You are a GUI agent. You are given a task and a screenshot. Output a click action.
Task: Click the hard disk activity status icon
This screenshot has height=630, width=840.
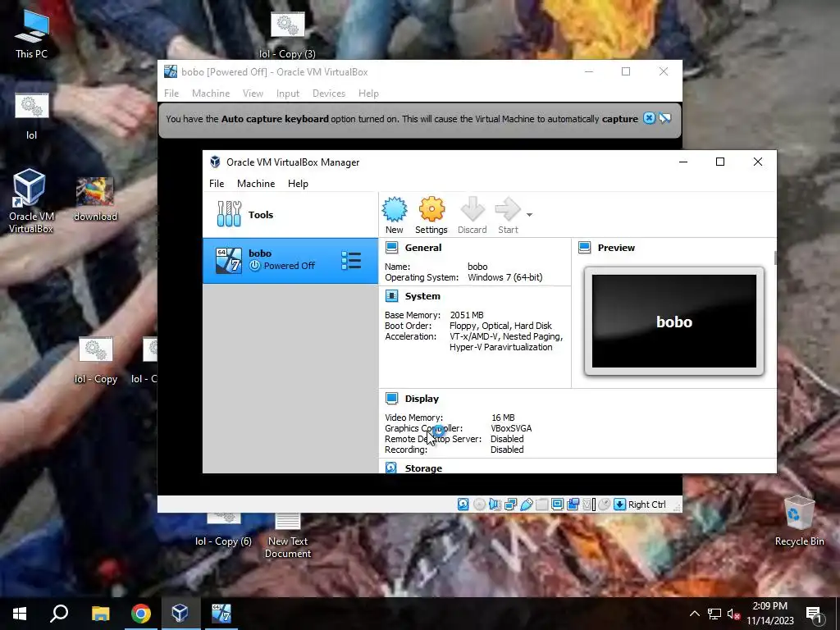[x=463, y=504]
